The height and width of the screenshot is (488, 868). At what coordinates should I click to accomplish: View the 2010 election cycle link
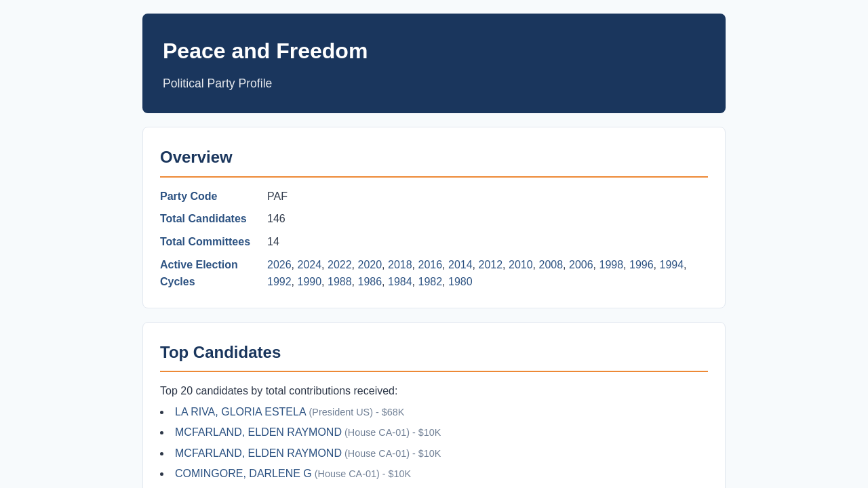point(521,265)
